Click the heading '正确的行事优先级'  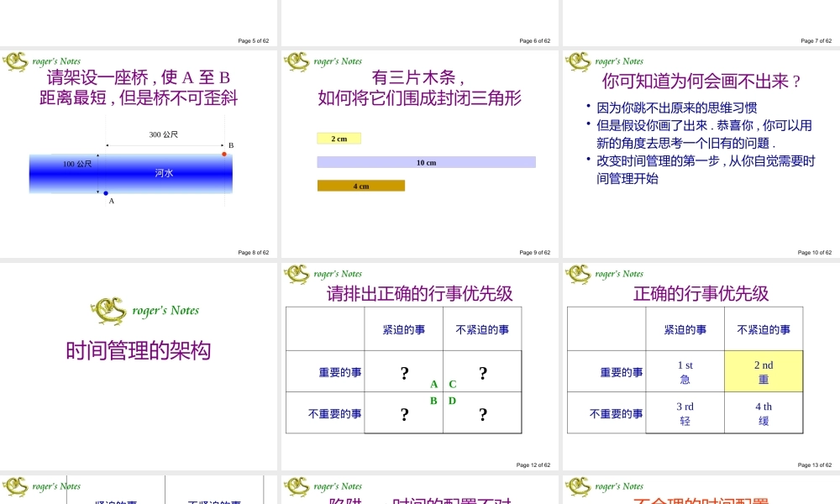point(701,293)
